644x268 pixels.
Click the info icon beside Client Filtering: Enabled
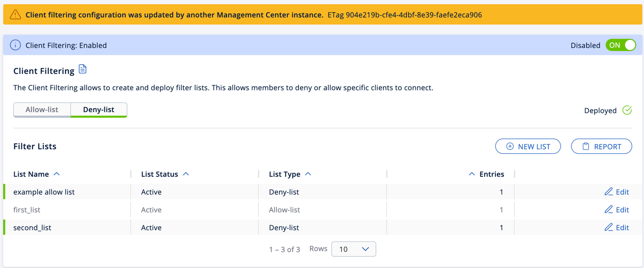[x=15, y=45]
